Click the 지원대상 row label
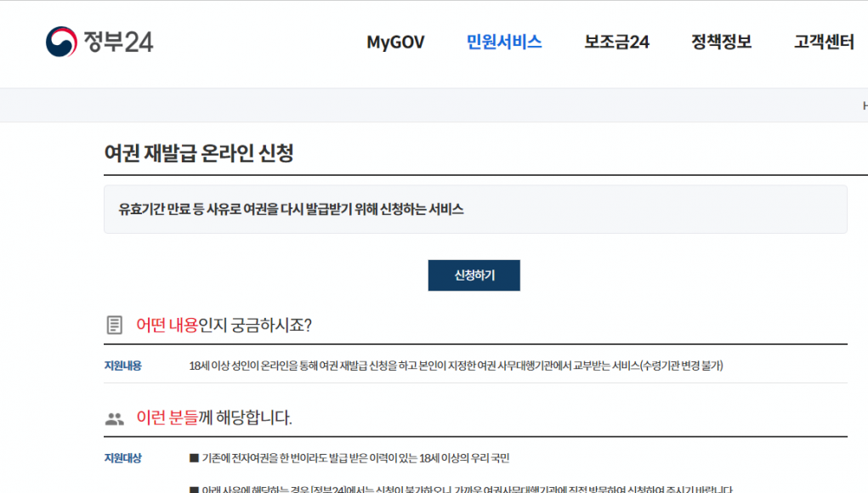The height and width of the screenshot is (493, 868). pyautogui.click(x=123, y=459)
